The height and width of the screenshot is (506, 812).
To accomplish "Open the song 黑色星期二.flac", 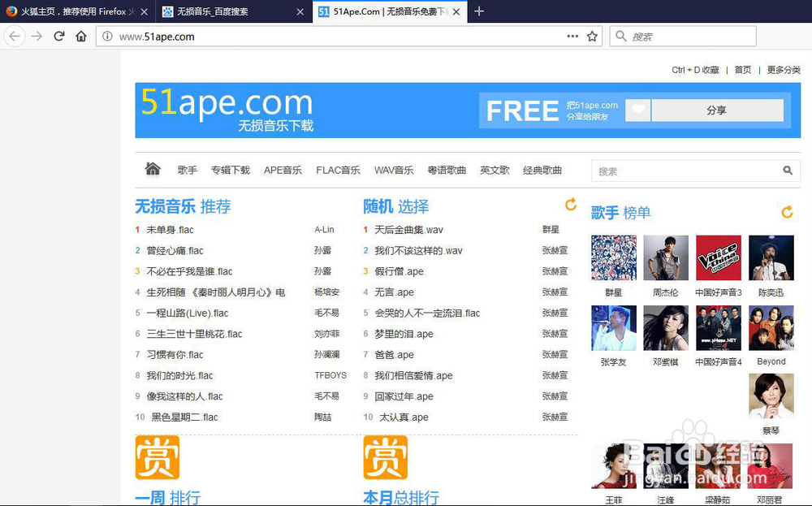I will (x=184, y=417).
